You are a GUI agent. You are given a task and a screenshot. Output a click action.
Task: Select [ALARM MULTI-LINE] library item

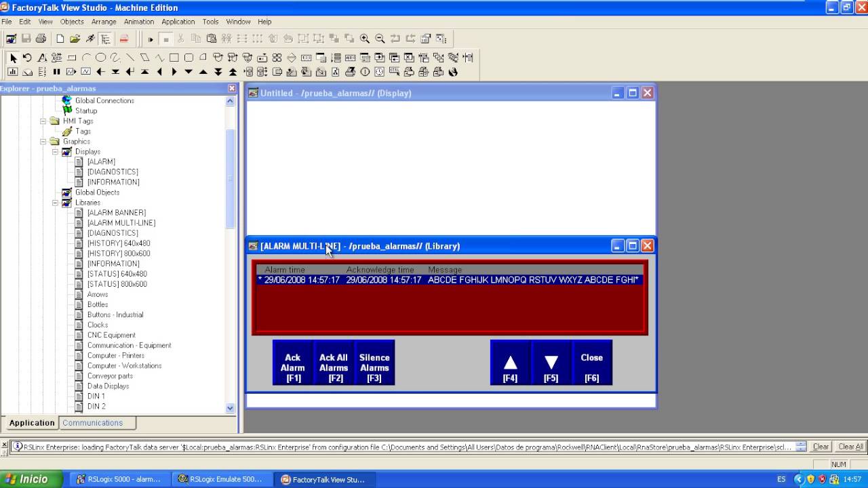[x=121, y=223]
